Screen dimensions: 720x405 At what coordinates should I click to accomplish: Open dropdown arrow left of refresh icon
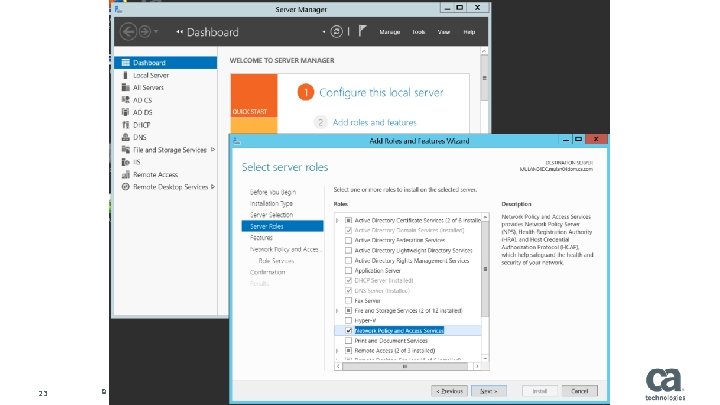[324, 32]
